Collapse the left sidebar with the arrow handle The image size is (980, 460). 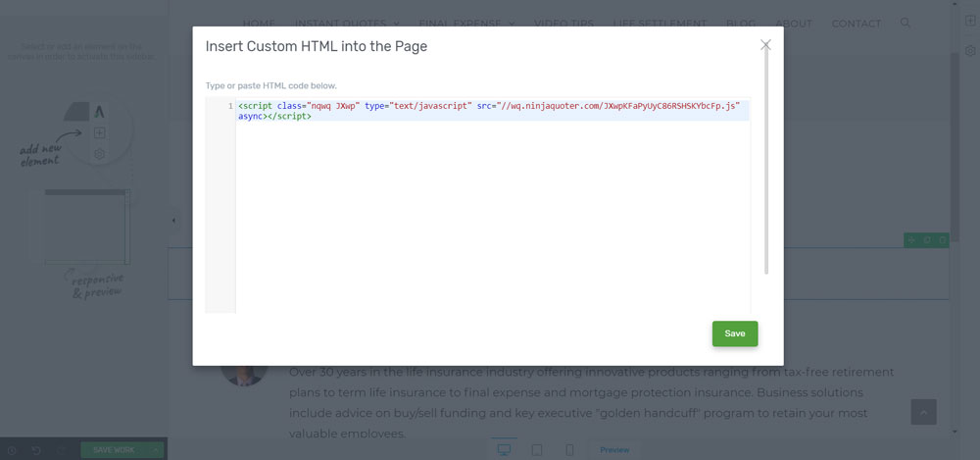[173, 221]
